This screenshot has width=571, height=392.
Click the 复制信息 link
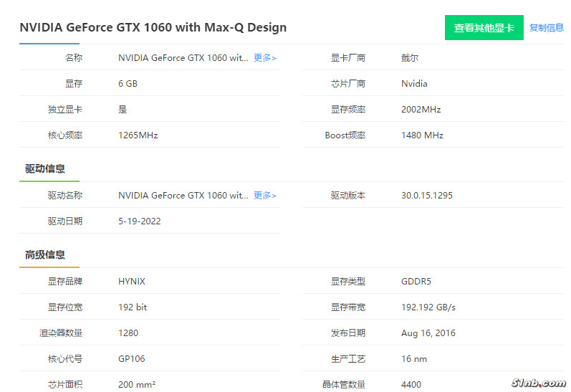[546, 28]
